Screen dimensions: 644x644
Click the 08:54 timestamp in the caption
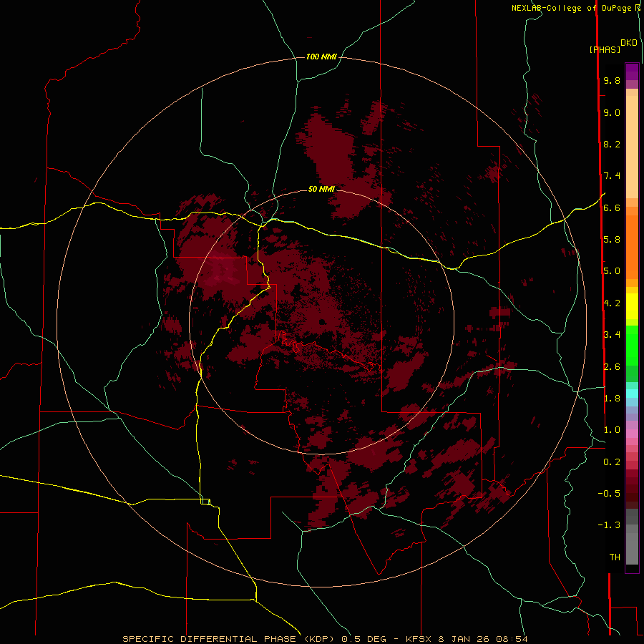click(x=512, y=639)
